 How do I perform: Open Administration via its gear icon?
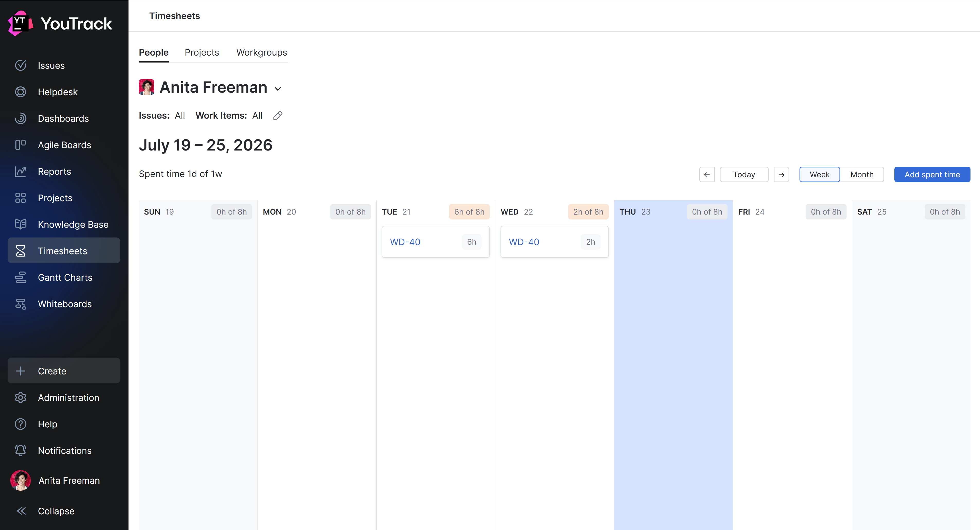click(x=21, y=397)
